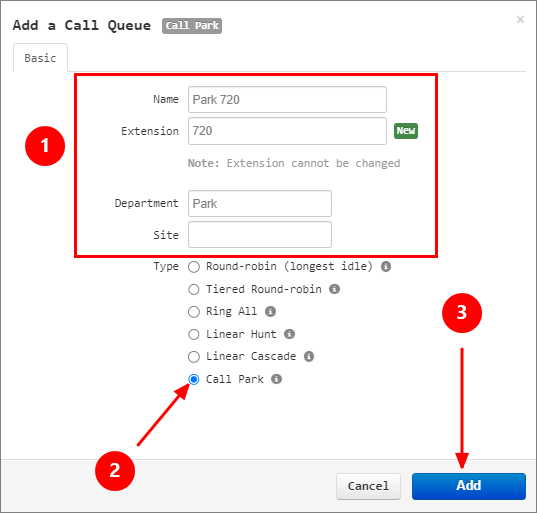The image size is (537, 513).
Task: Click the Cancel button
Action: (368, 486)
